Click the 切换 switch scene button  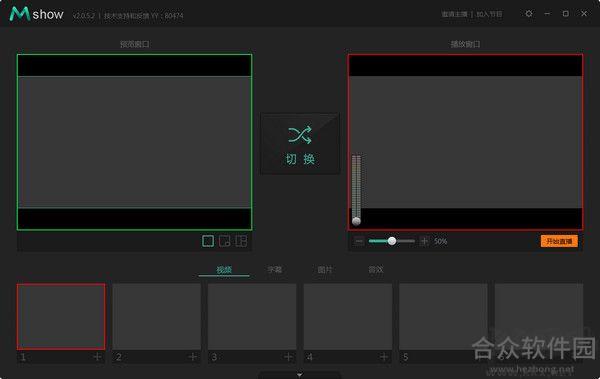(300, 144)
